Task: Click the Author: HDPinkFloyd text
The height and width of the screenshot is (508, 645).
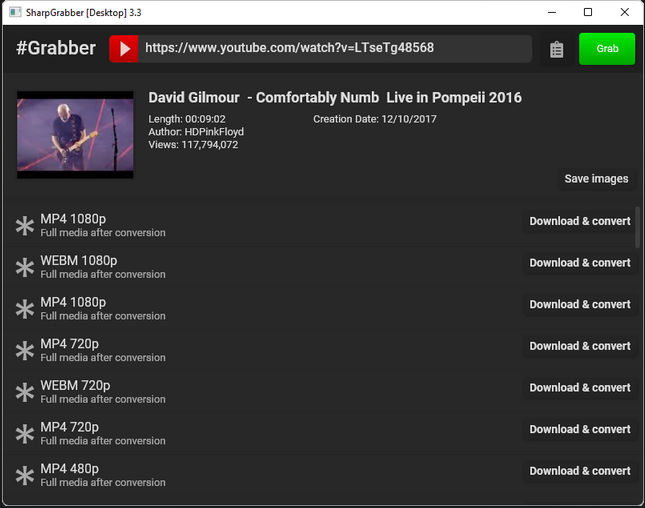Action: click(196, 132)
